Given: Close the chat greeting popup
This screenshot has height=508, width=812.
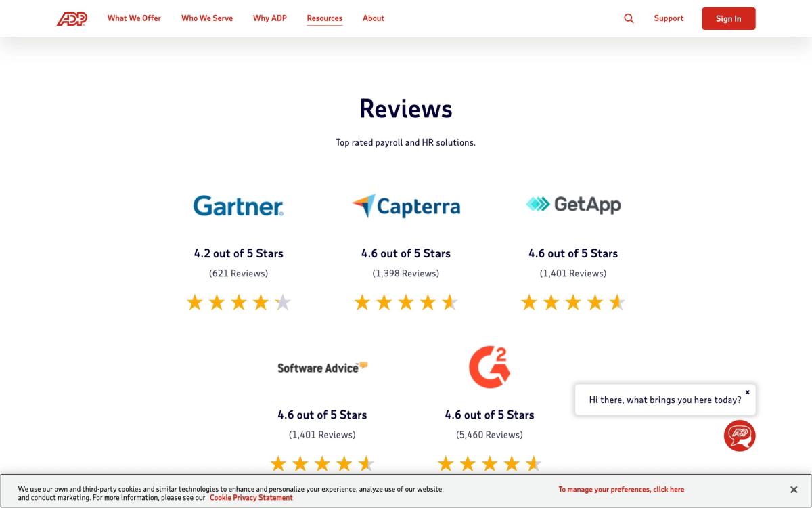Looking at the screenshot, I should (x=747, y=392).
